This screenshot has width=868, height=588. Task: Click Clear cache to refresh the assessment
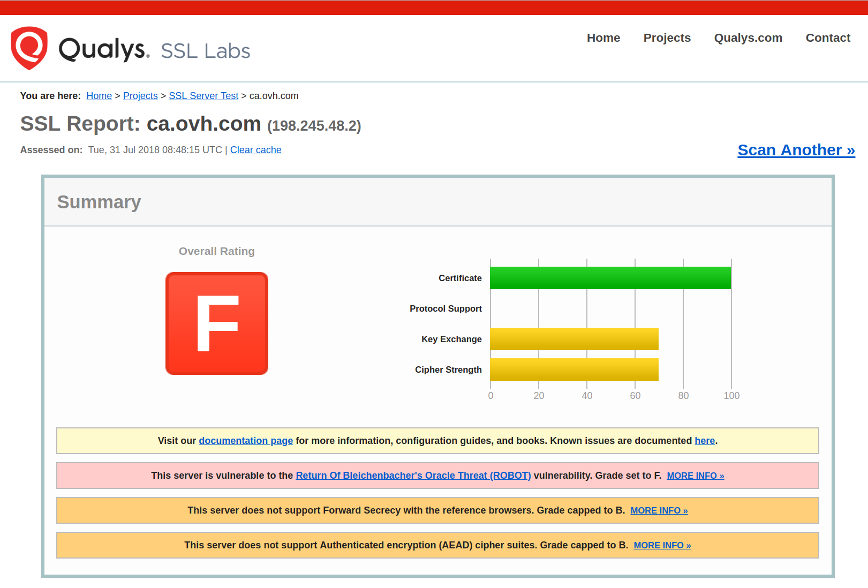point(255,150)
